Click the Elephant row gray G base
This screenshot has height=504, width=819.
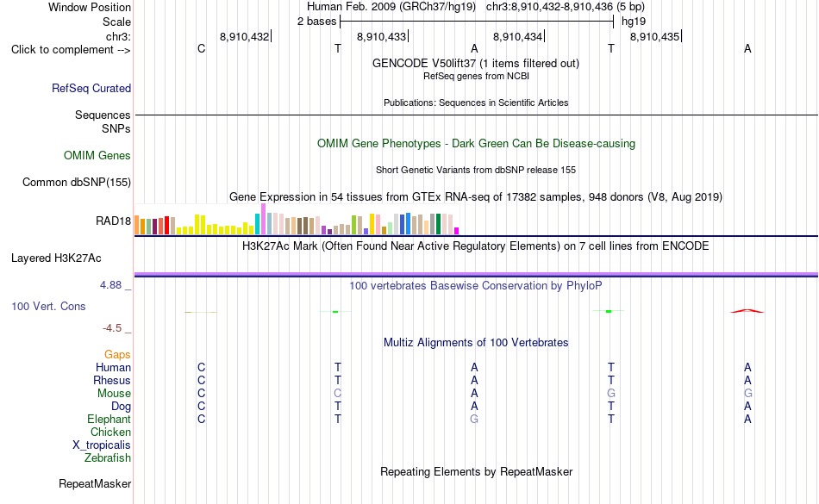point(474,419)
